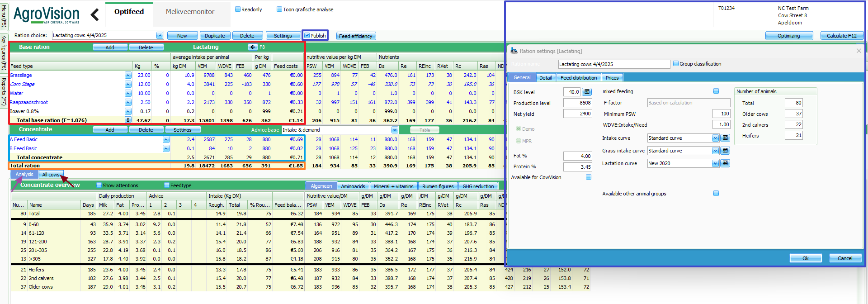The width and height of the screenshot is (868, 304).
Task: Open the Intake curve dropdown
Action: tap(715, 138)
